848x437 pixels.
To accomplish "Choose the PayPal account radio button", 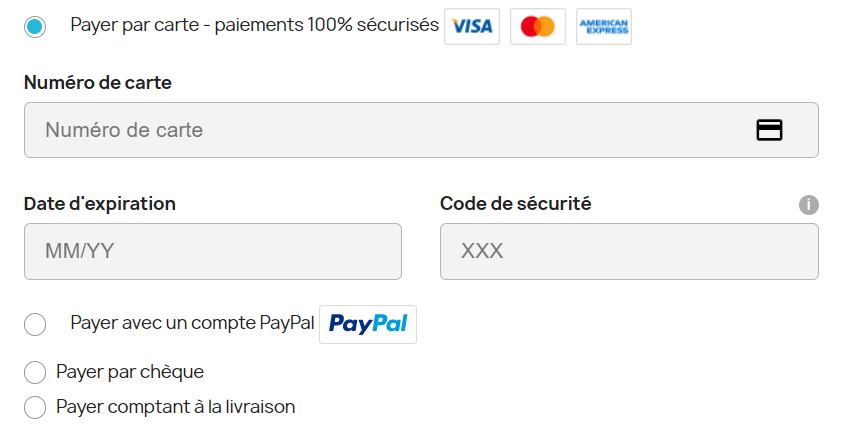I will (x=35, y=325).
